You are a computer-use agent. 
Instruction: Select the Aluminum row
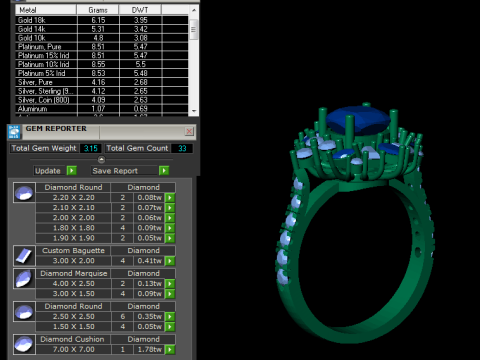102,109
